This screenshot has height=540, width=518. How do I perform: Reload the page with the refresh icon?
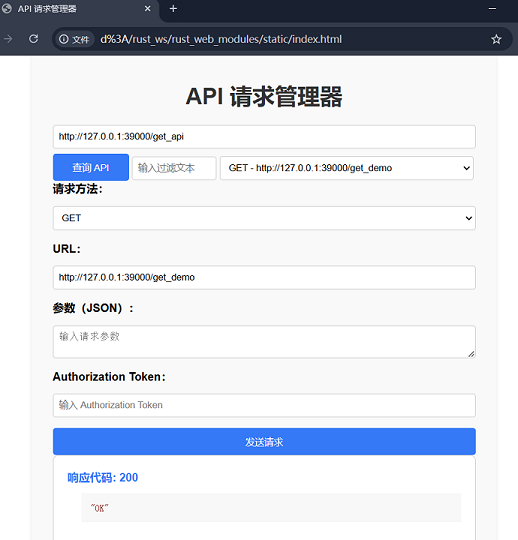(x=33, y=39)
